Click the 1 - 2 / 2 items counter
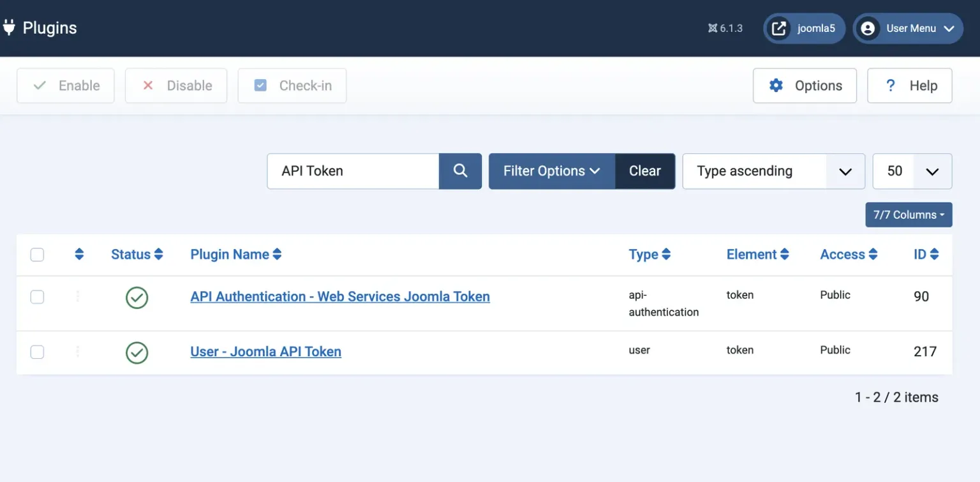This screenshot has height=482, width=980. [x=896, y=397]
